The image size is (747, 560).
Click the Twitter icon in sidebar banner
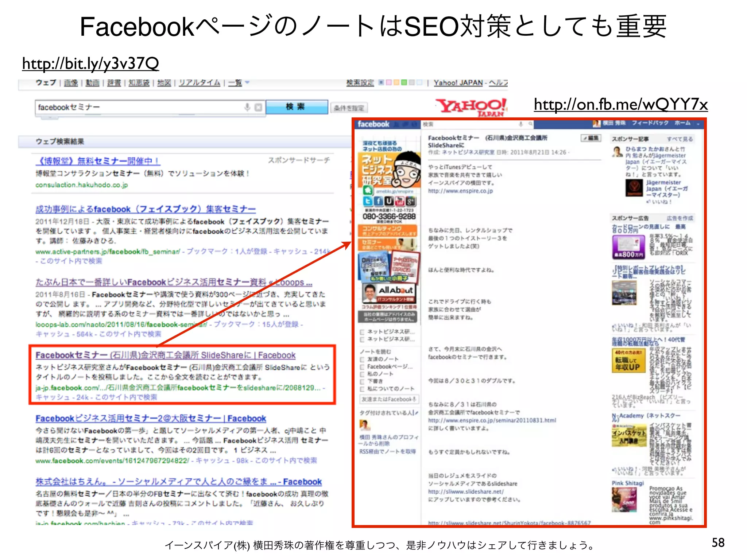pos(368,201)
